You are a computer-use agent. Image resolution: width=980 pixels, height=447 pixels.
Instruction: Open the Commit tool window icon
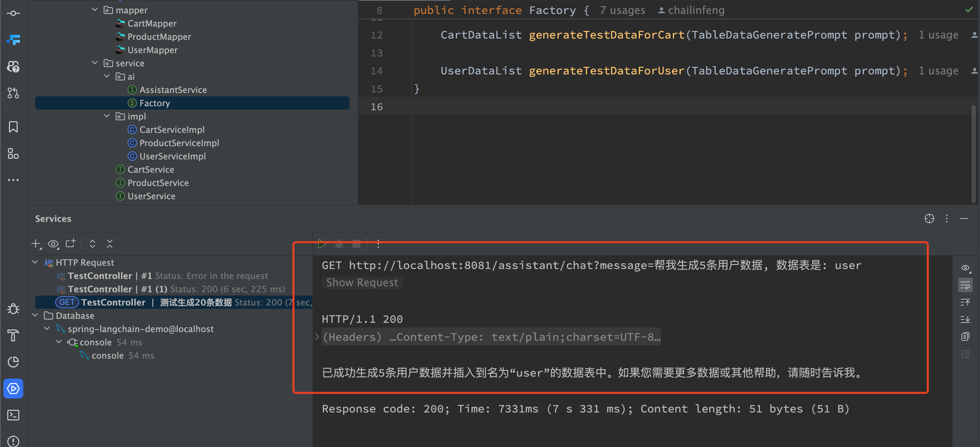13,13
